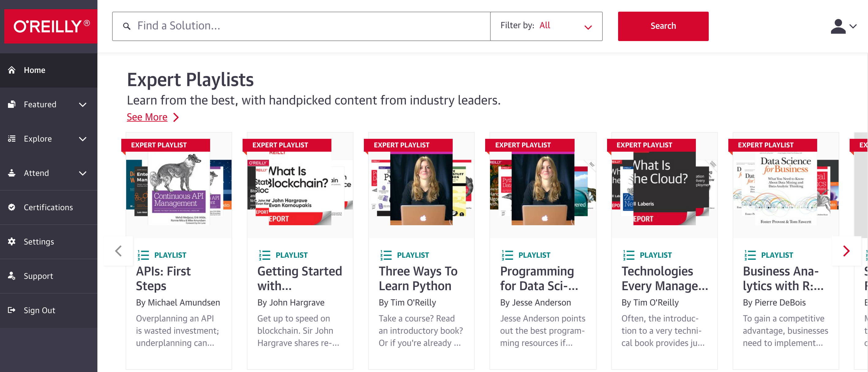
Task: Select Attend in the sidebar
Action: [x=49, y=173]
